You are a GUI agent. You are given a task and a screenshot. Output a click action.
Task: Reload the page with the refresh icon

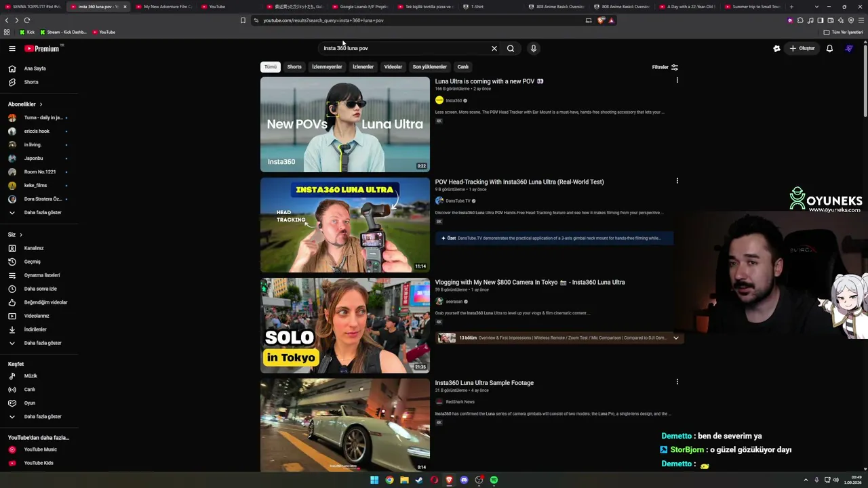[27, 20]
